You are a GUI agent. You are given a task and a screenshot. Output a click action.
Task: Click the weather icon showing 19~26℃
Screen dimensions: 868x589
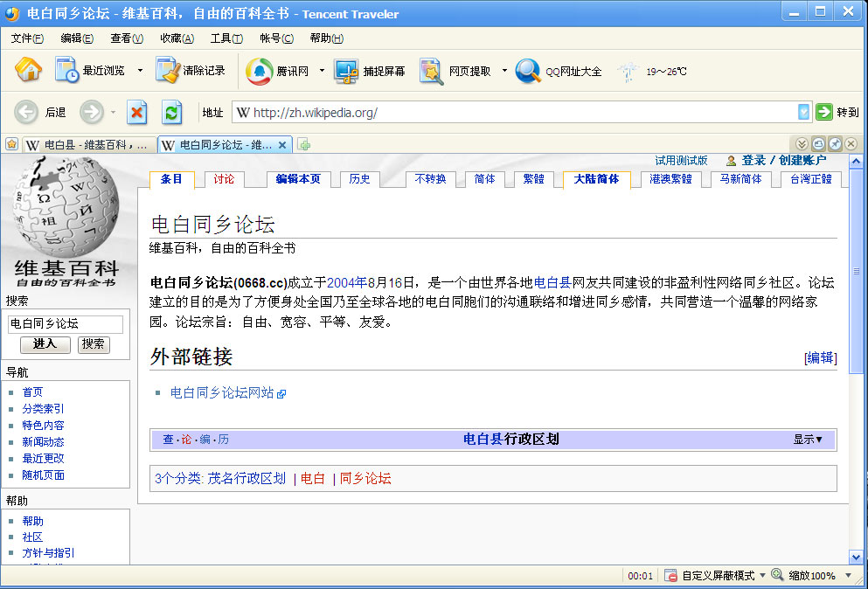627,72
